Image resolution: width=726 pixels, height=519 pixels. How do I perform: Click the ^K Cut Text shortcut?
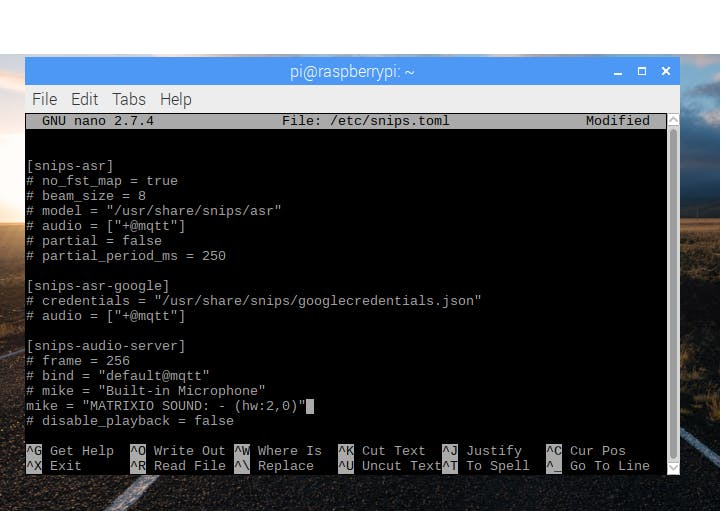382,450
